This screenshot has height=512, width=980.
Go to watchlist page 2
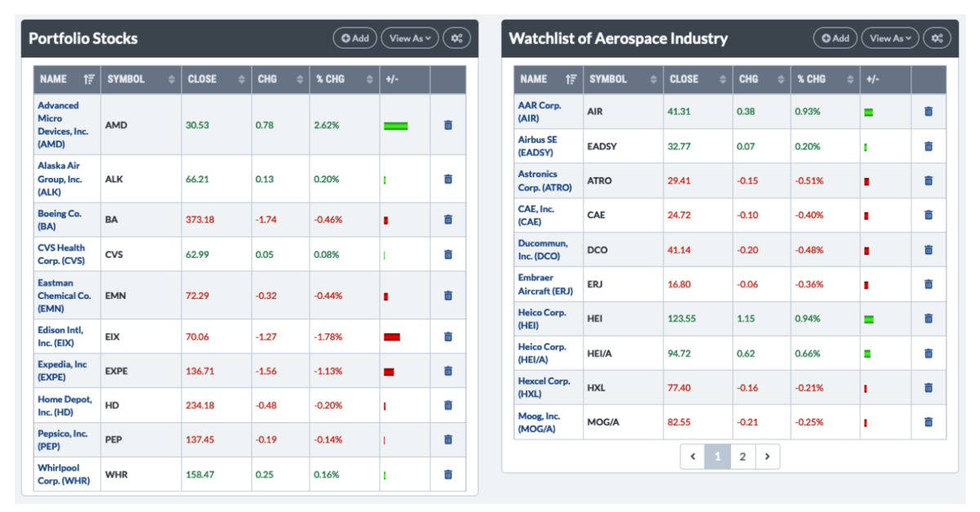coord(742,456)
